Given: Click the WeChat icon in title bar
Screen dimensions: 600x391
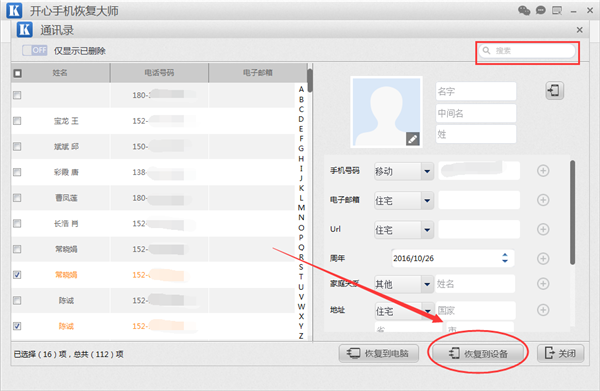Looking at the screenshot, I should pos(524,10).
